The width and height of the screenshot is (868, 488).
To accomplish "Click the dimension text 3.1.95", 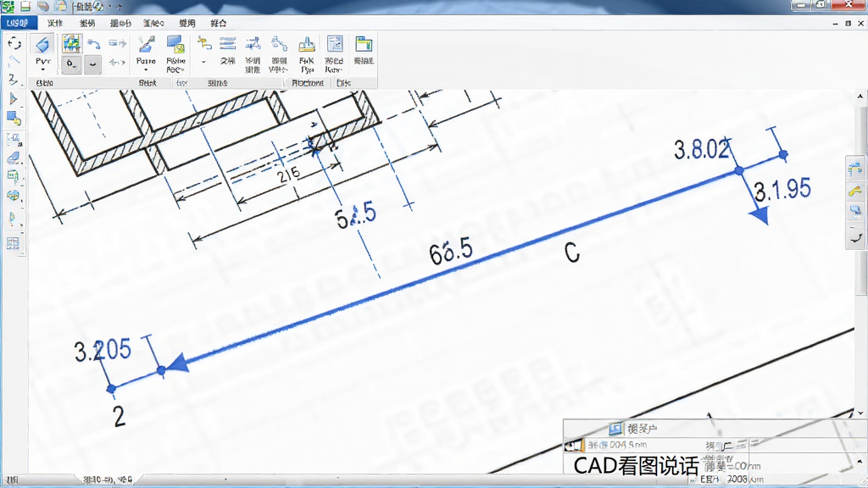I will (782, 190).
